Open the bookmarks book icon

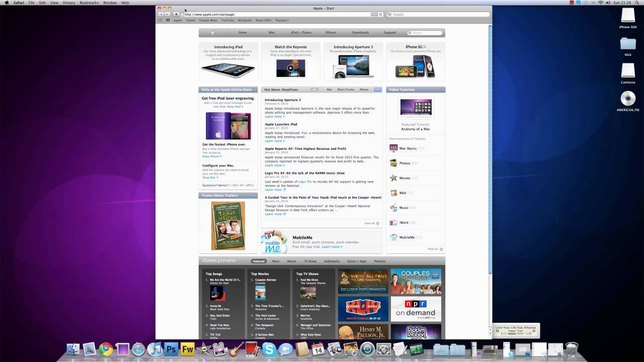coord(160,20)
